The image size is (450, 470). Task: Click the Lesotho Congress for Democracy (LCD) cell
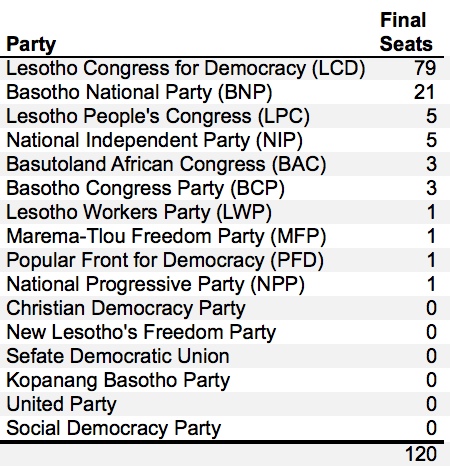tap(186, 69)
